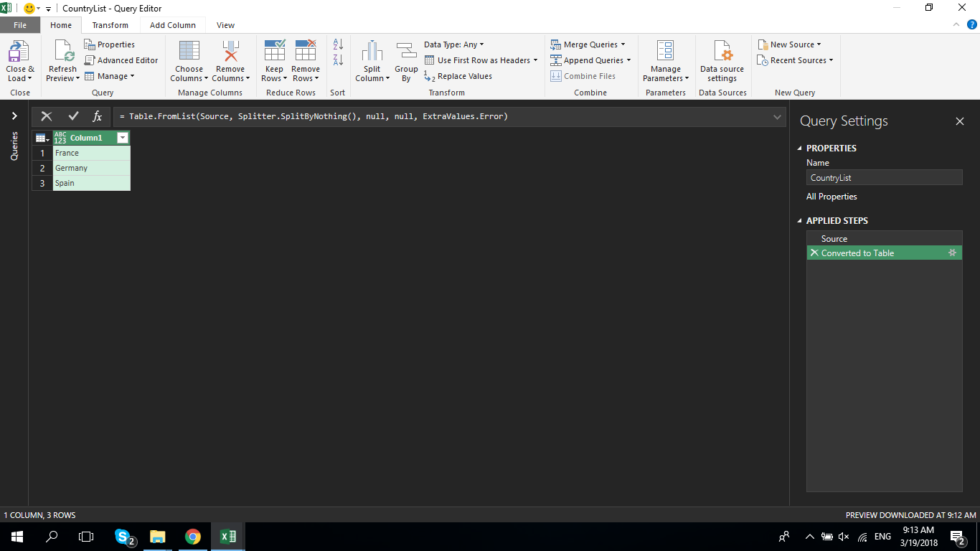This screenshot has height=551, width=980.
Task: Click All Properties link
Action: [831, 196]
